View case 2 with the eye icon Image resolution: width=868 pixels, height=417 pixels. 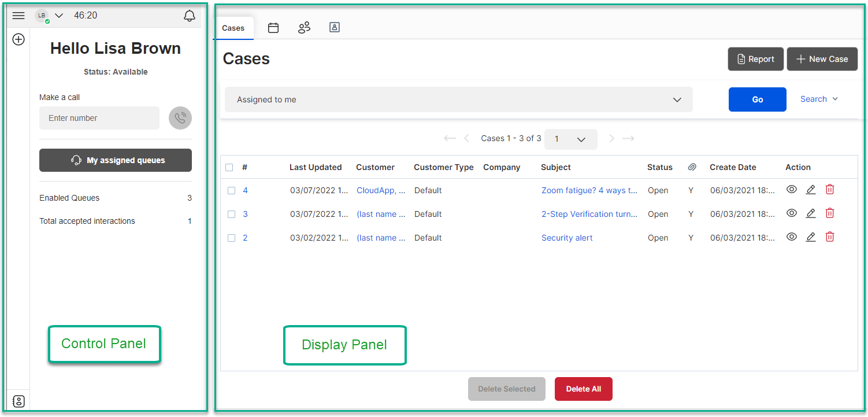(792, 237)
